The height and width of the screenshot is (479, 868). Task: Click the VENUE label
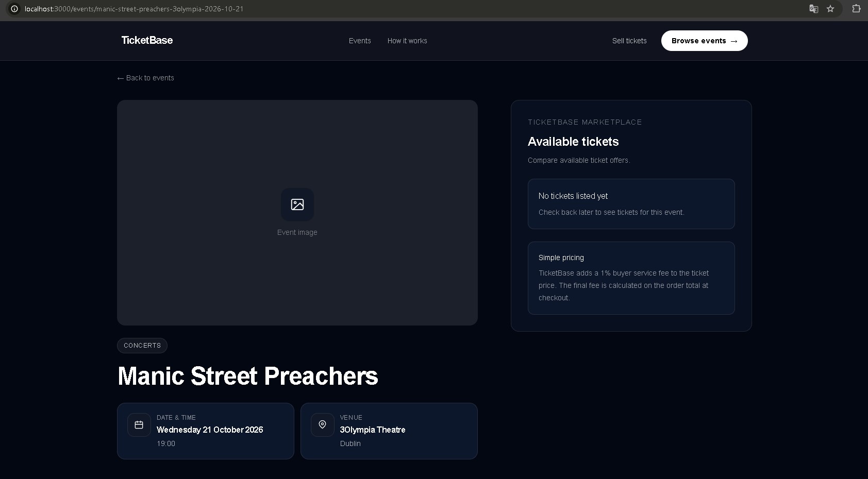point(351,418)
